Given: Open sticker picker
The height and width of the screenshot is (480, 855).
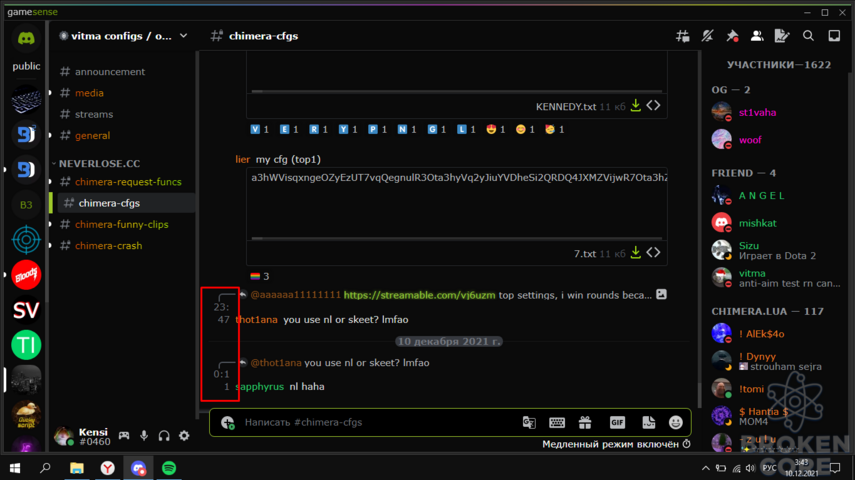Looking at the screenshot, I should tap(648, 422).
